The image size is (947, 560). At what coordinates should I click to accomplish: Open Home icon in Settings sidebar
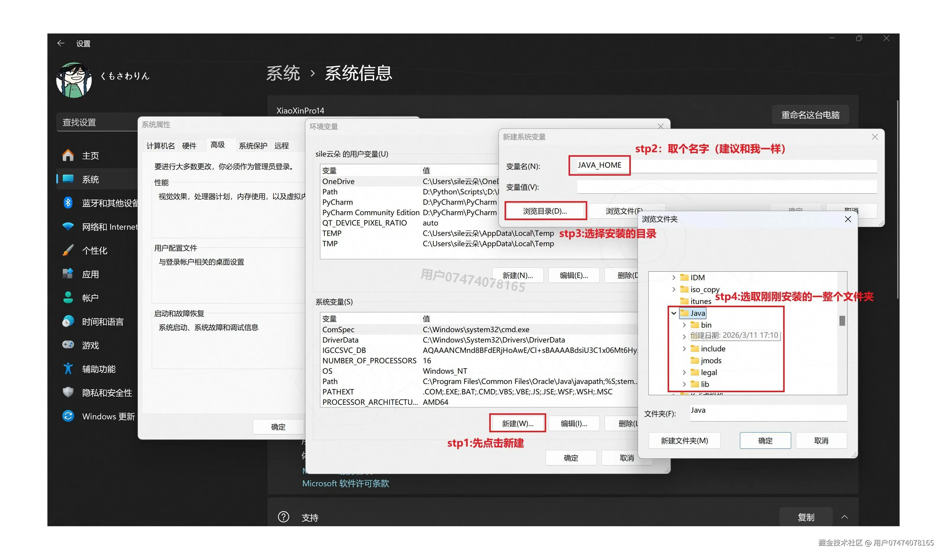(68, 156)
